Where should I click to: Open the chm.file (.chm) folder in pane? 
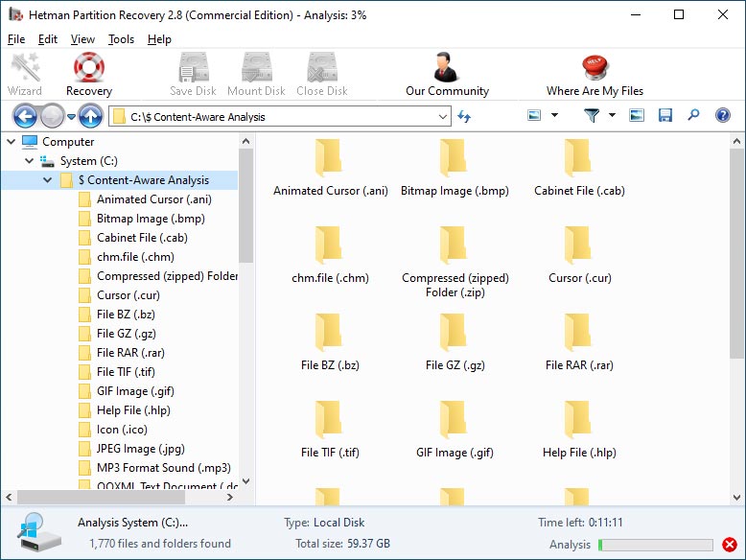point(329,245)
